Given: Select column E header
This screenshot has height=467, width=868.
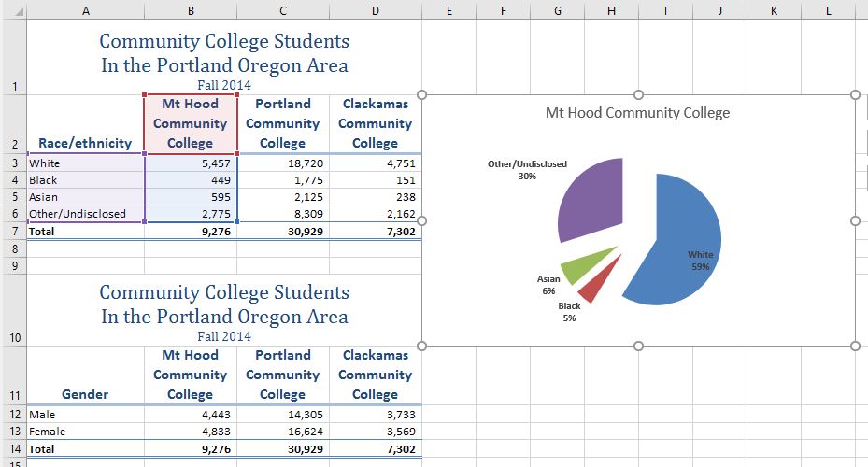Looking at the screenshot, I should (448, 10).
